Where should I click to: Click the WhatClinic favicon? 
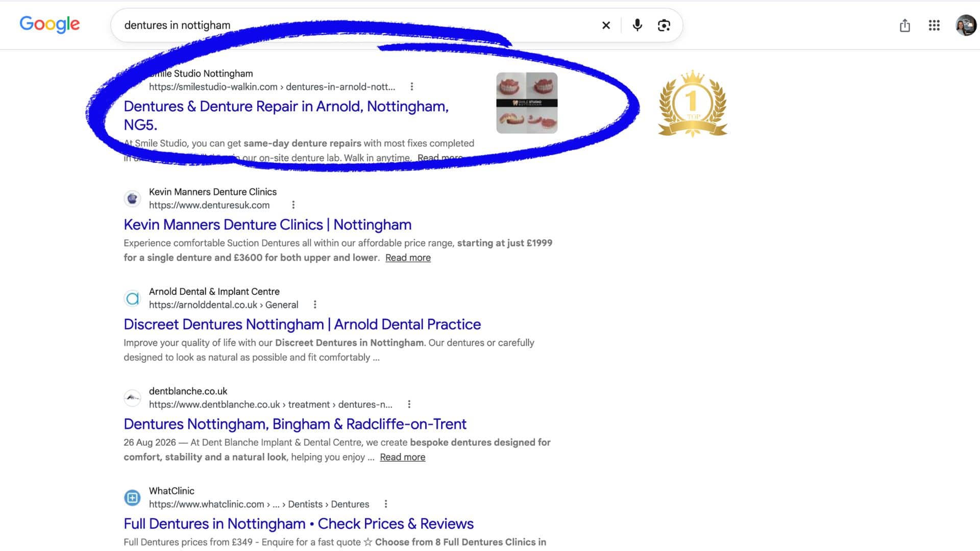click(x=132, y=497)
